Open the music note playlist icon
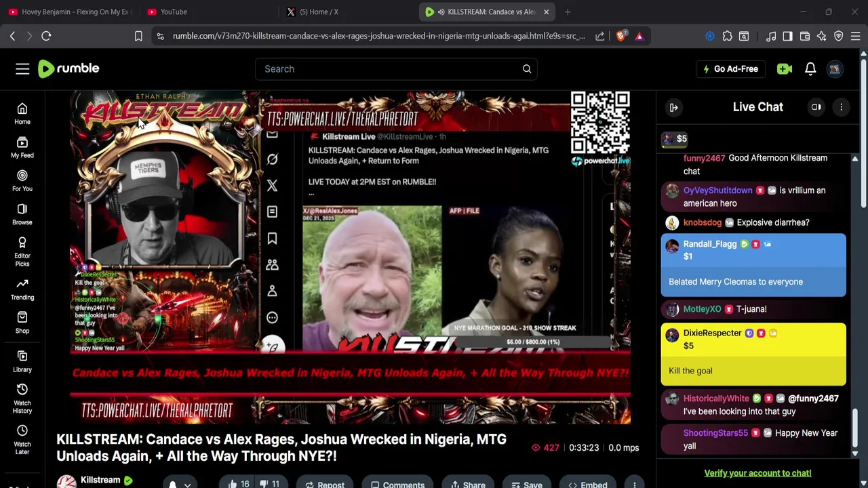 pyautogui.click(x=771, y=36)
